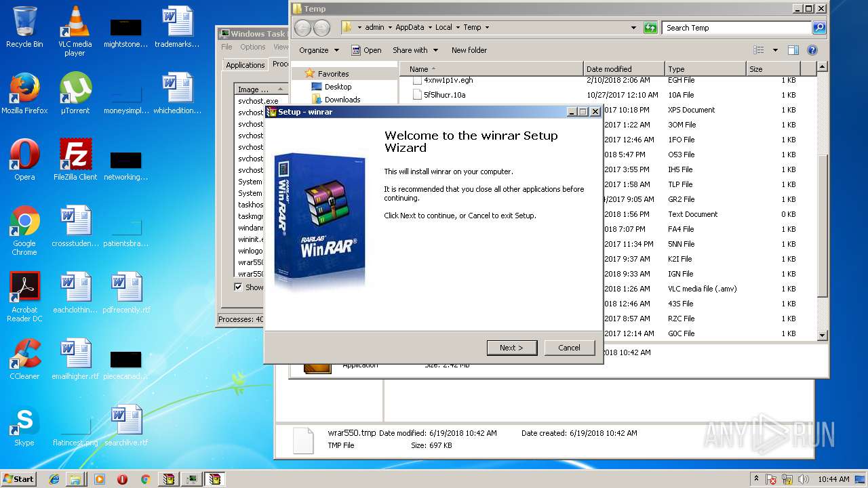Sort files by Size column
This screenshot has height=488, width=868.
click(x=773, y=69)
